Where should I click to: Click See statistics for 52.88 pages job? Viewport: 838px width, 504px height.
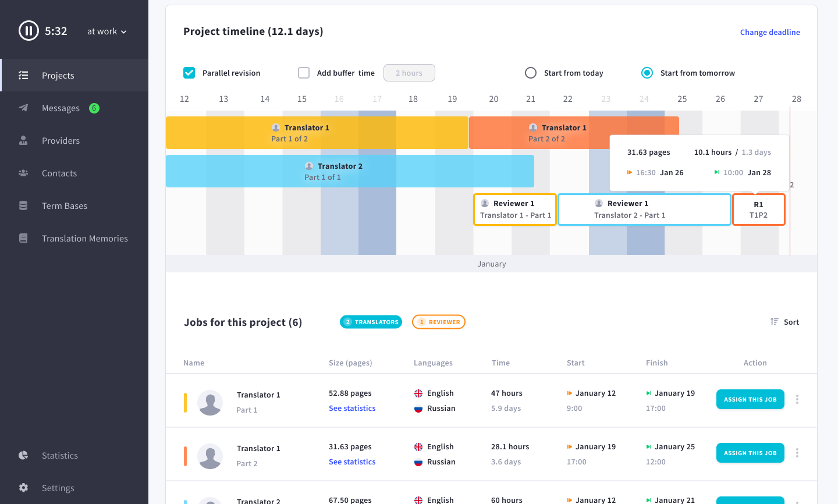point(352,409)
